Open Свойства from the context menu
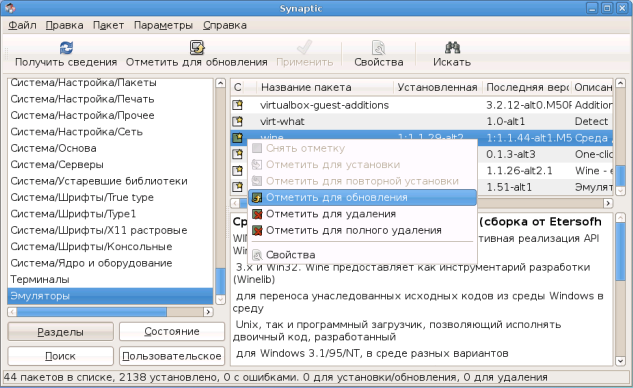 [363, 255]
